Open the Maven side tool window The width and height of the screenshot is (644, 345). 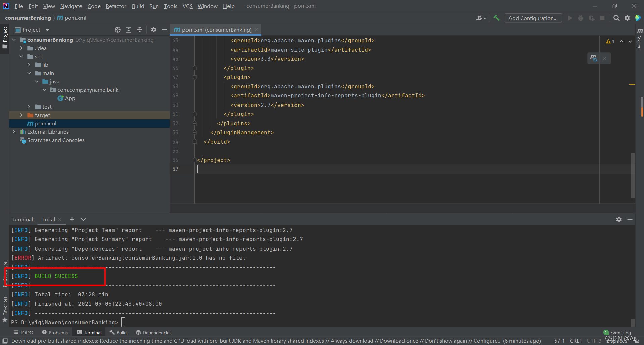tap(639, 39)
